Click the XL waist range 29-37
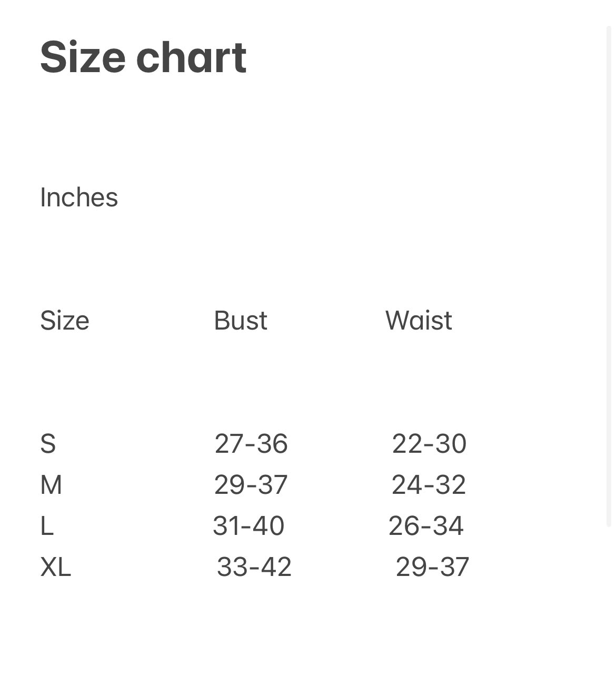The width and height of the screenshot is (616, 686). click(x=432, y=567)
